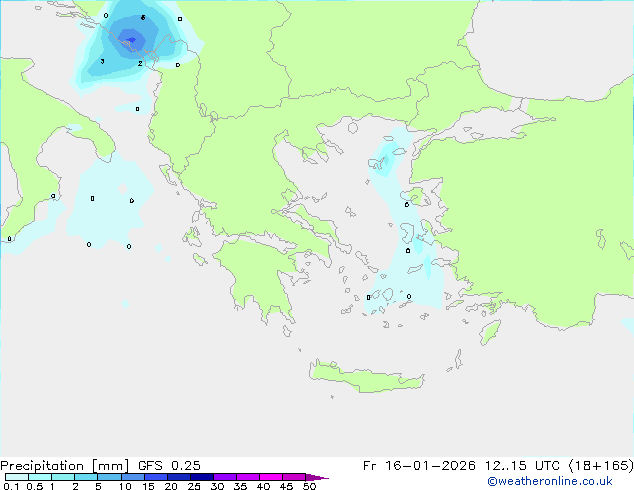The width and height of the screenshot is (634, 490).
Task: Click the '10' legend scale label
Action: pos(125,486)
